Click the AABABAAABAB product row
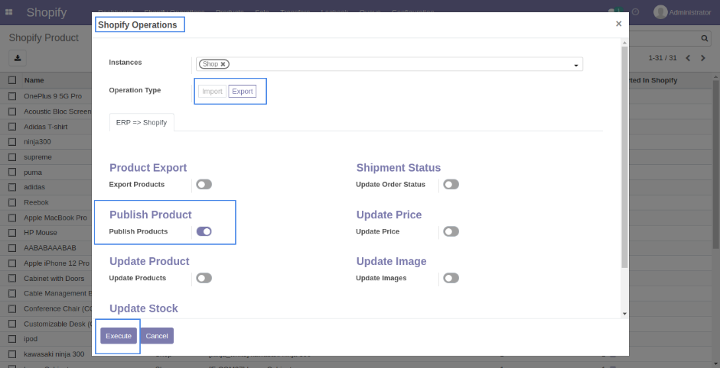The height and width of the screenshot is (368, 720). click(50, 248)
